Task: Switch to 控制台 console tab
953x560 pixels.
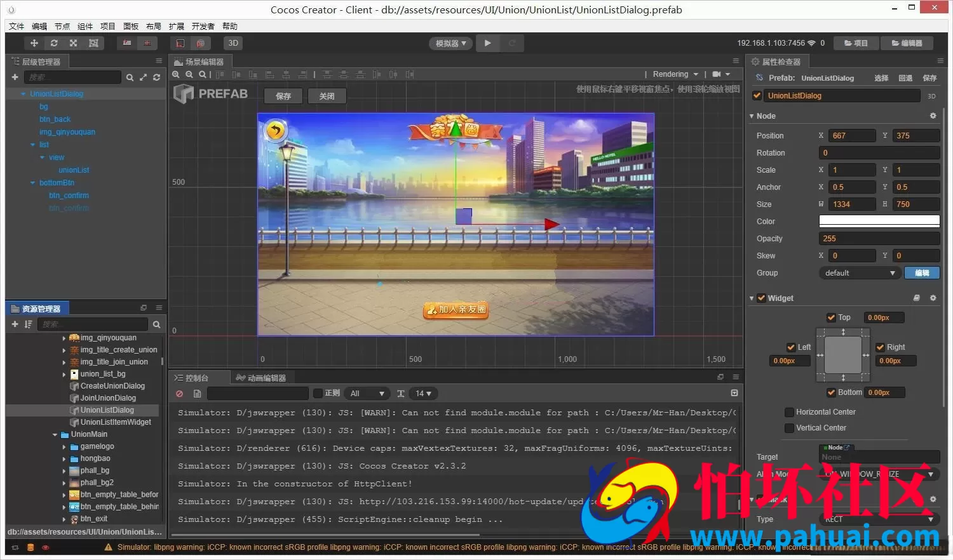Action: click(x=191, y=378)
